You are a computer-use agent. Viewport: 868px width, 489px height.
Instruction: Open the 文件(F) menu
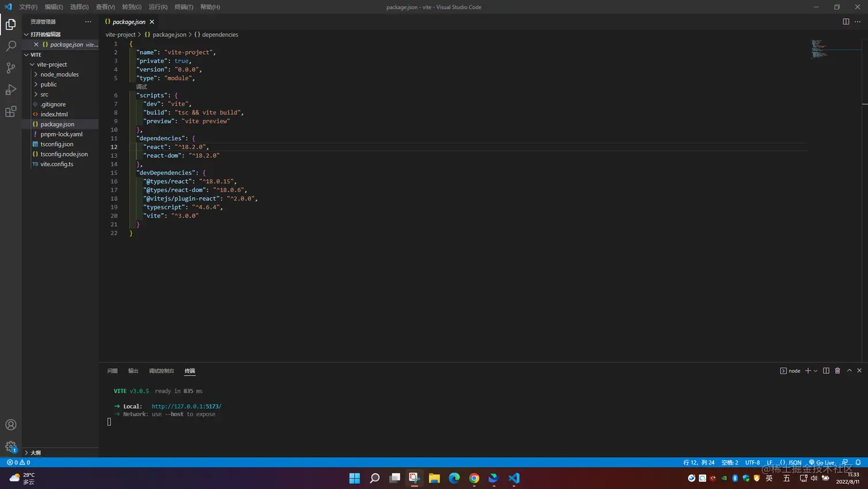(28, 7)
